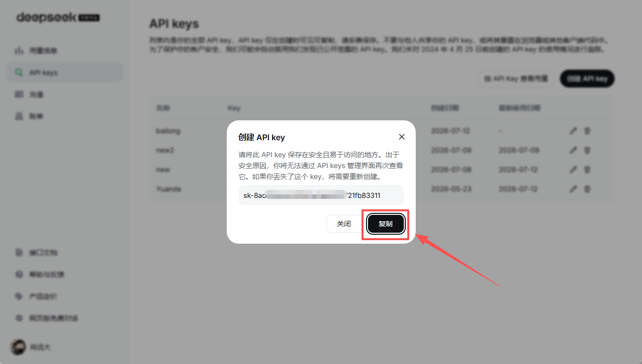Delete the bailong key with trash icon

coord(587,131)
